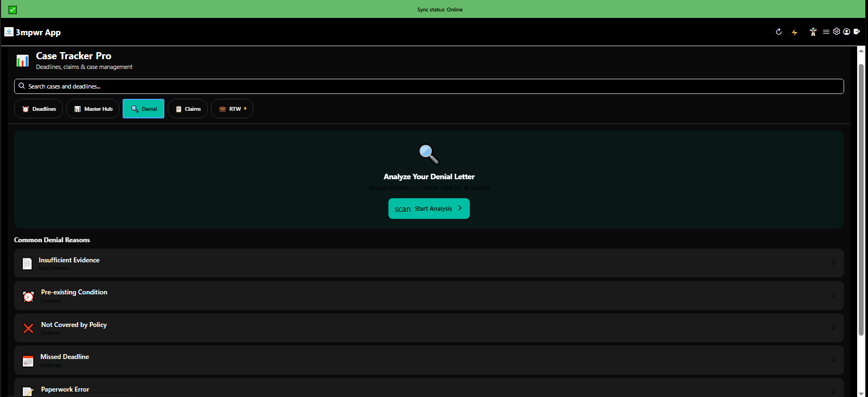Click the scrollbar up arrow
The width and height of the screenshot is (868, 397).
(861, 51)
